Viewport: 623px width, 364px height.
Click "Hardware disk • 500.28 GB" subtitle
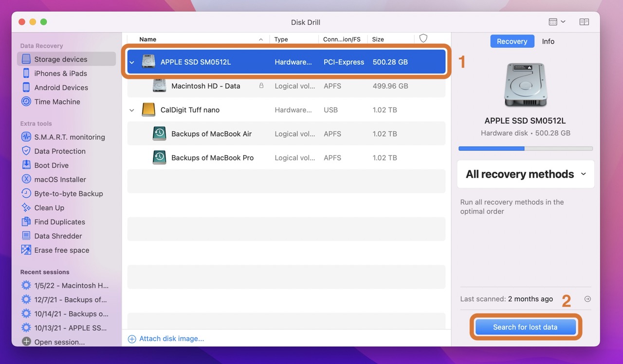(x=526, y=133)
